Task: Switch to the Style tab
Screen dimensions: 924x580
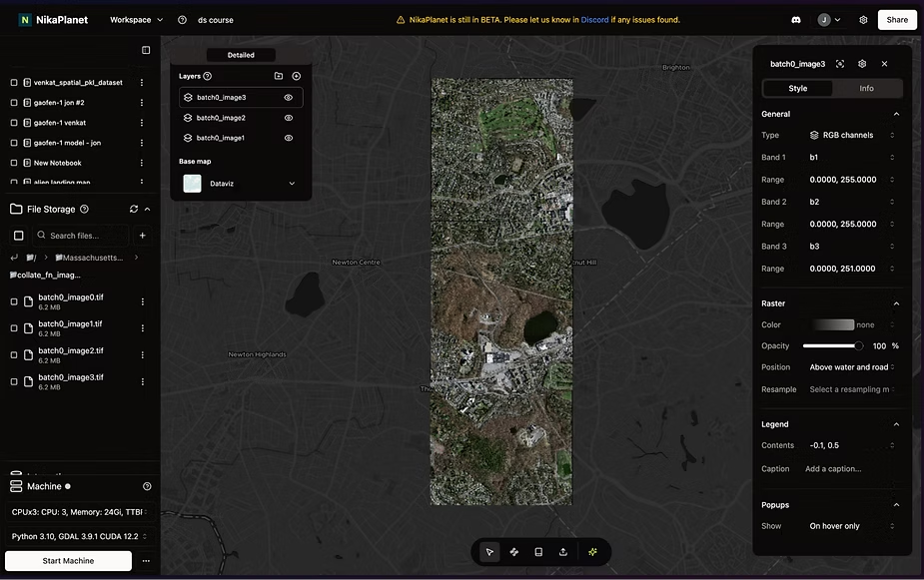Action: [798, 88]
